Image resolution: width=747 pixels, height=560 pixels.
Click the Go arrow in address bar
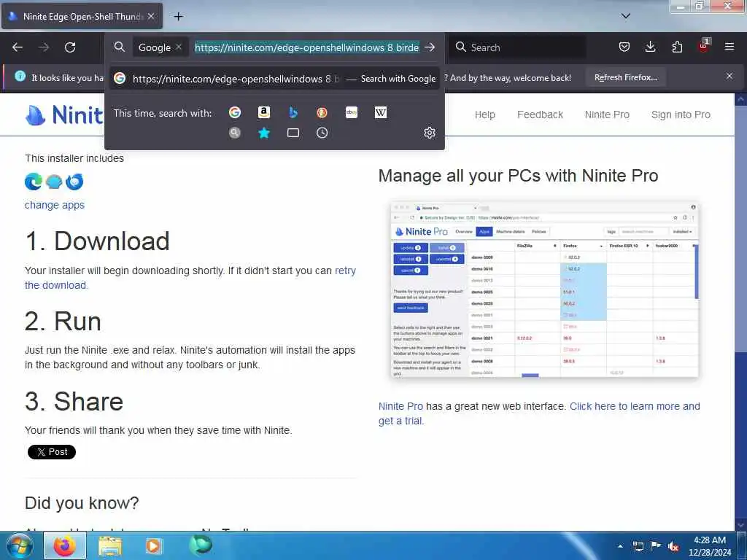click(x=430, y=47)
